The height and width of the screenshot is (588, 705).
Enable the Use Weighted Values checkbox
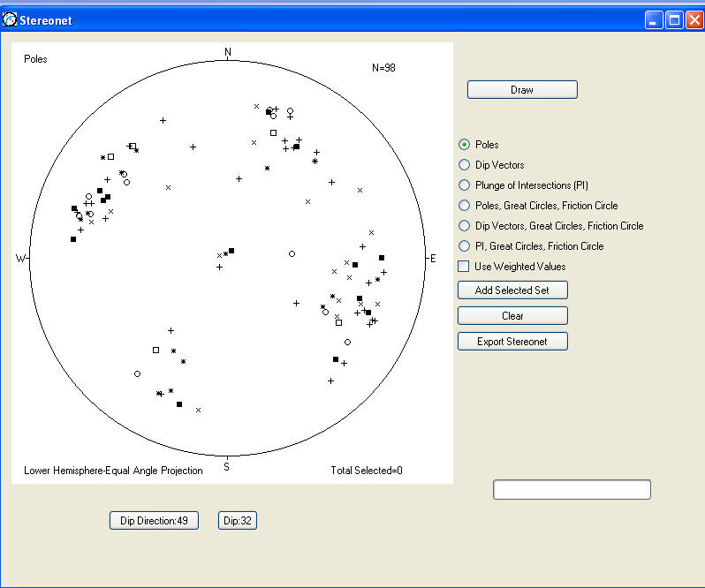(464, 267)
